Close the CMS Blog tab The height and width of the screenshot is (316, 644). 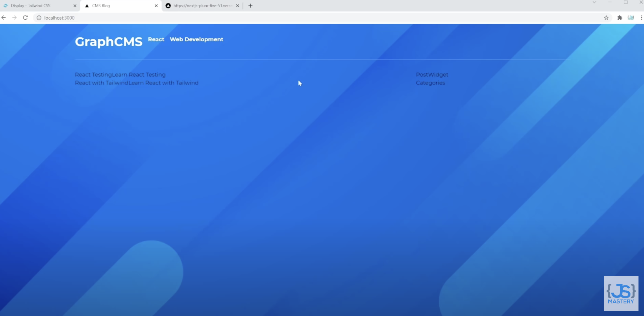pos(156,6)
